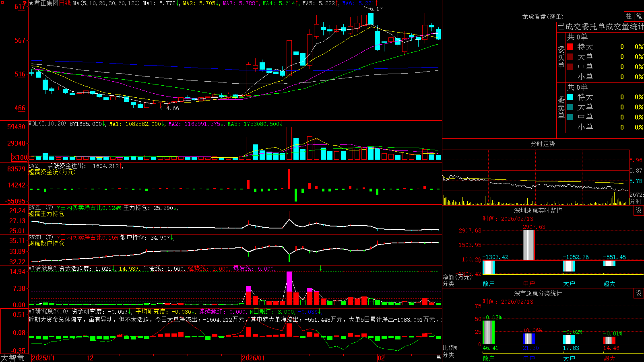Click the 强势线: 3.000 label
This screenshot has height=362, width=644.
[x=209, y=269]
